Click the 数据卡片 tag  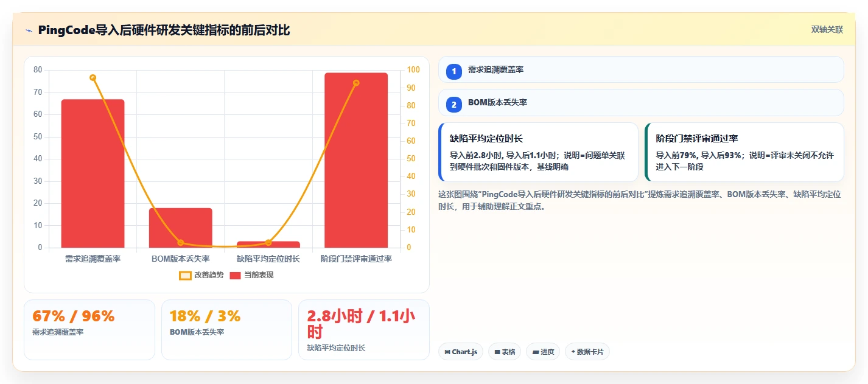[x=587, y=352]
